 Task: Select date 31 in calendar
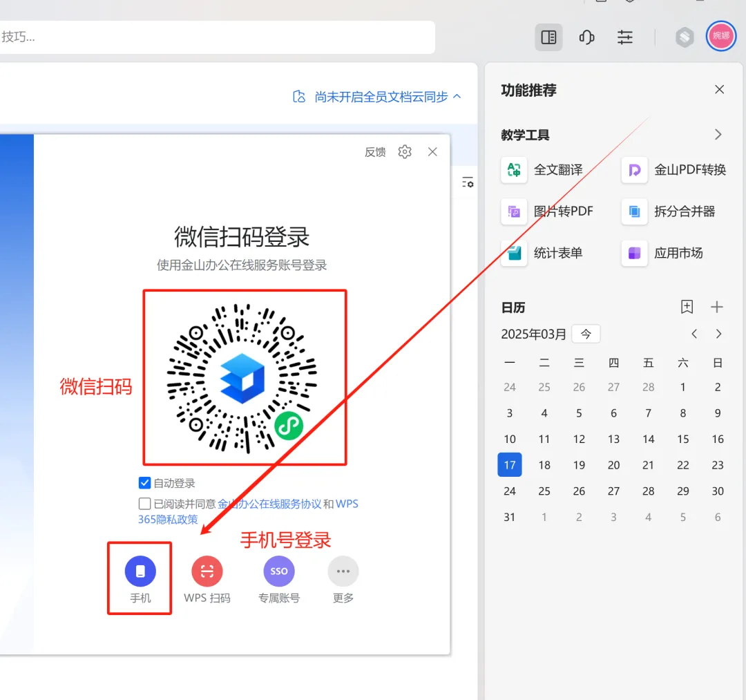[x=510, y=517]
